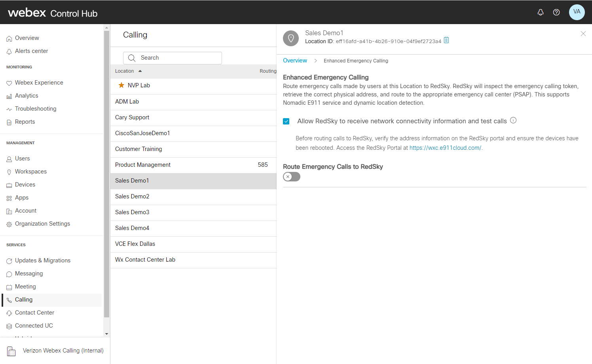Close the Sales Demo1 details panel
592x364 pixels.
583,34
